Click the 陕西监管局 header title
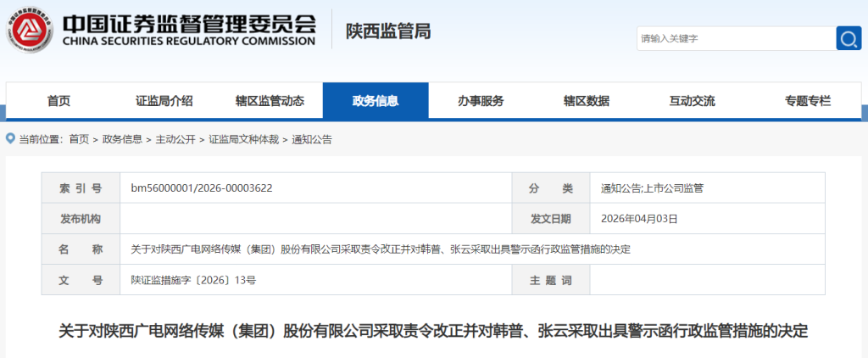The image size is (868, 358). click(x=388, y=31)
